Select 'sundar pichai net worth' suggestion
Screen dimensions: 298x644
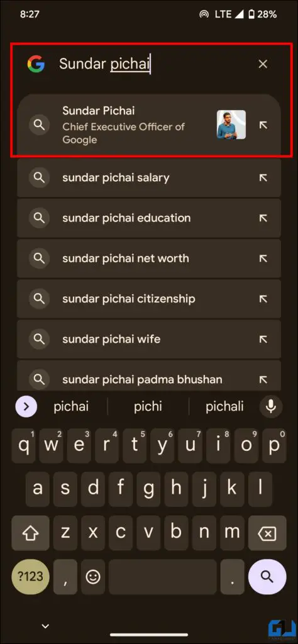(149, 258)
